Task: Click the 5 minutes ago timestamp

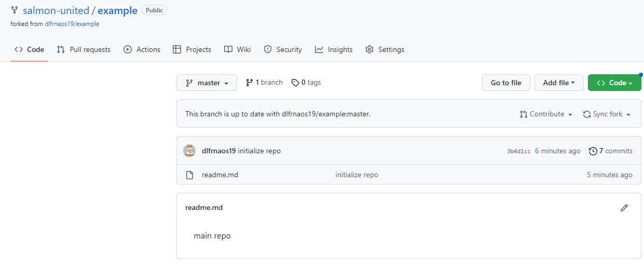Action: (610, 175)
